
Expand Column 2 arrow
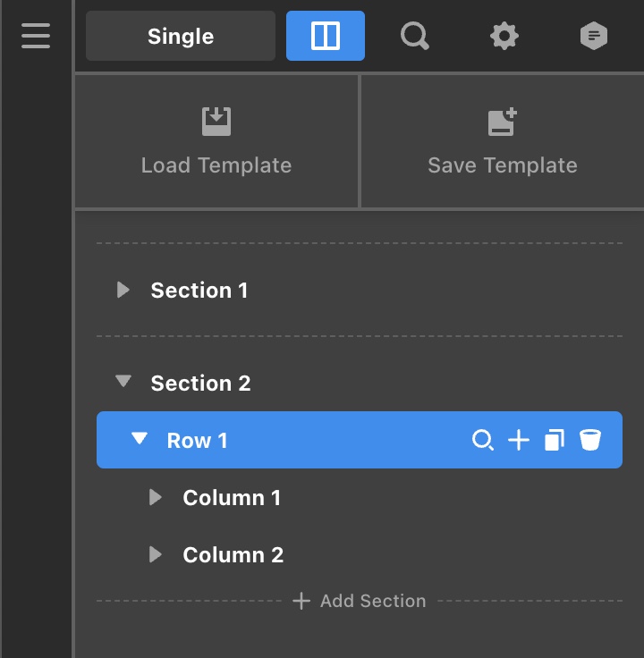point(156,554)
